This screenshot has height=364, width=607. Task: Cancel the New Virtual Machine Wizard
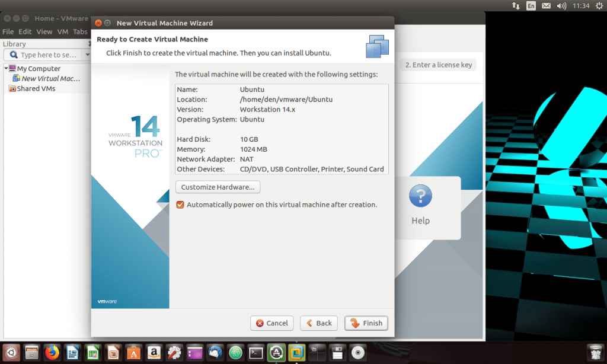[271, 323]
